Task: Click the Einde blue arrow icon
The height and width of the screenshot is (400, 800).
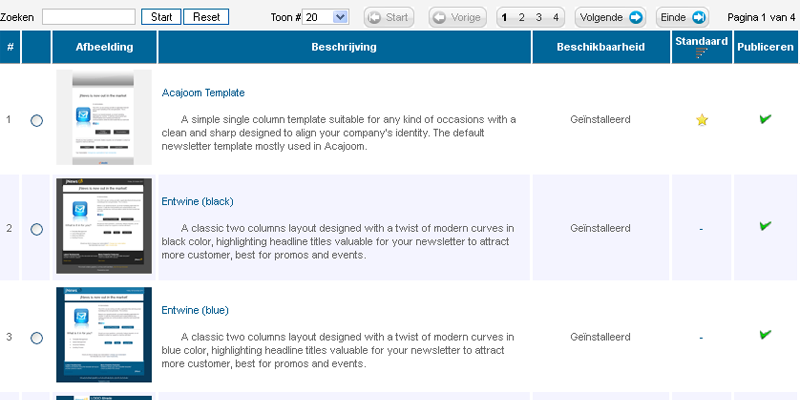Action: coord(698,17)
